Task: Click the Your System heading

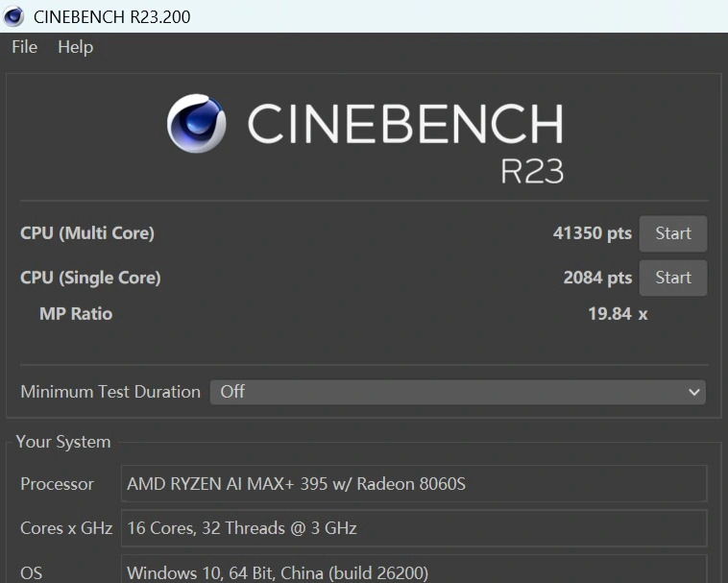Action: (x=63, y=442)
